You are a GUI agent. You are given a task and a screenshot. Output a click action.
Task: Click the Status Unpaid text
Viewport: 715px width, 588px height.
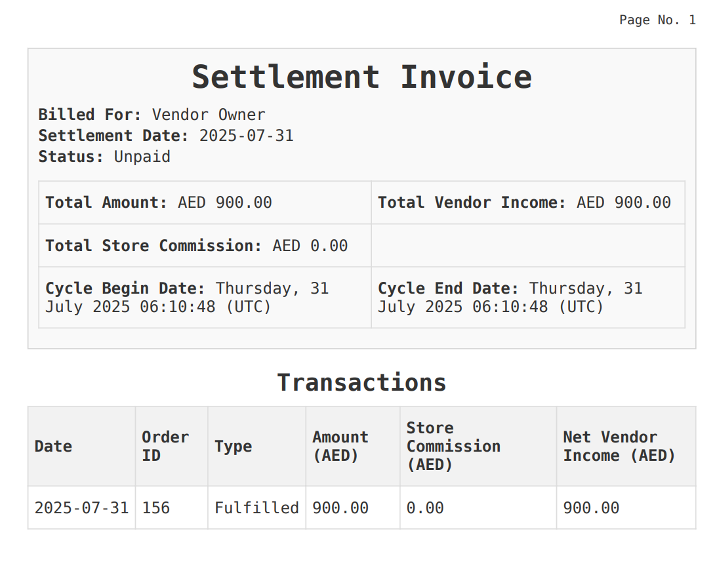point(104,157)
